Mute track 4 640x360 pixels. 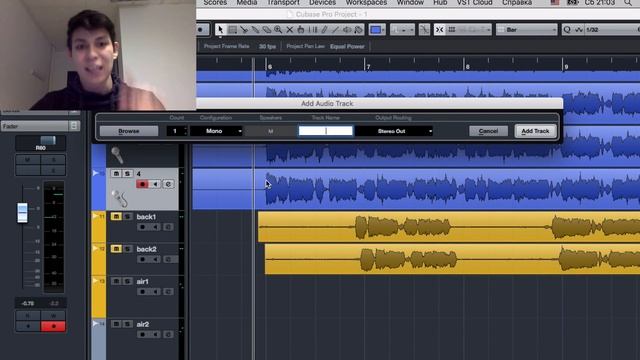tap(116, 173)
